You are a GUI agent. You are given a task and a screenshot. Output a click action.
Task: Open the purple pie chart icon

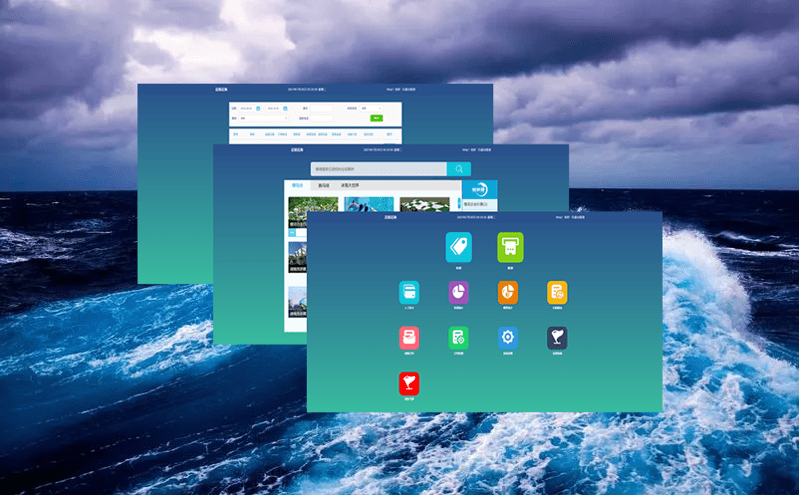pyautogui.click(x=458, y=292)
